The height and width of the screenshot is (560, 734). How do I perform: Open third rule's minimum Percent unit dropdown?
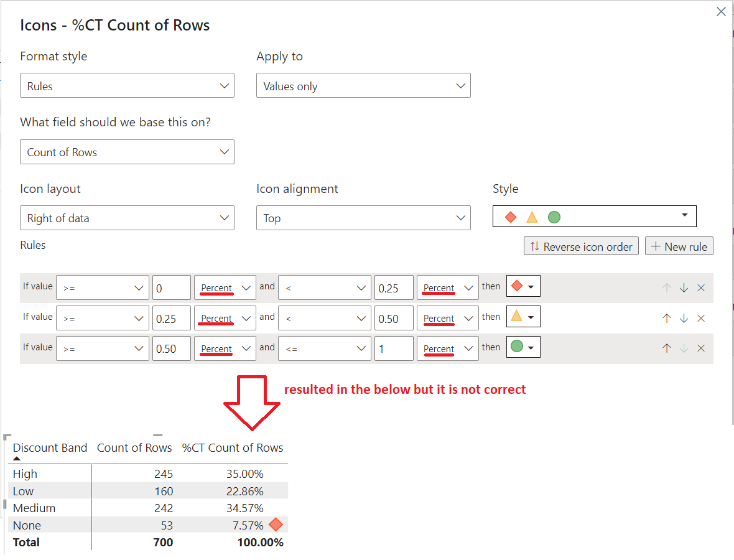tap(225, 348)
